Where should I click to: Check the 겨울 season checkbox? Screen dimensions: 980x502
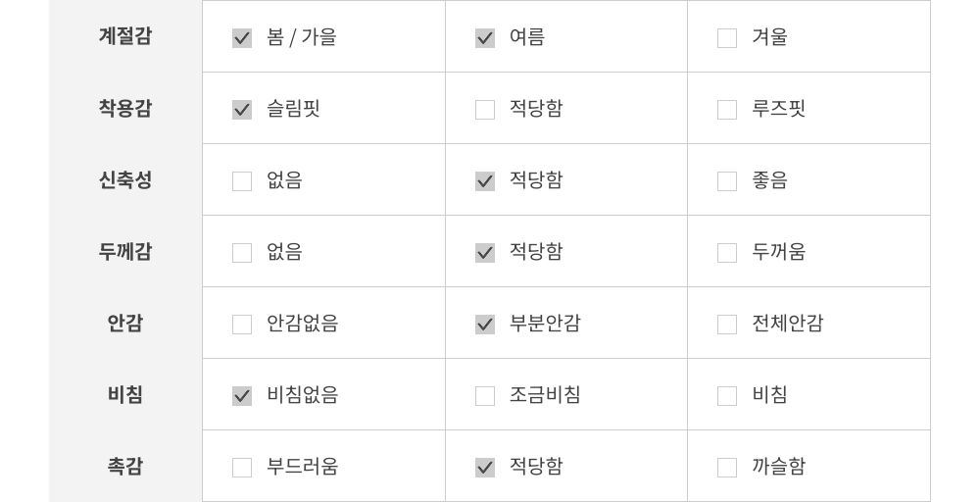click(727, 38)
